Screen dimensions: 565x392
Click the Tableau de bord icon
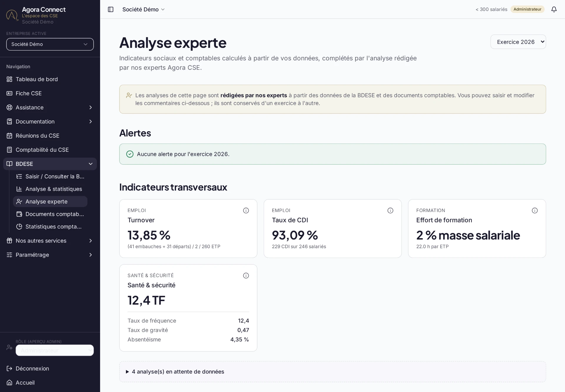[9, 79]
